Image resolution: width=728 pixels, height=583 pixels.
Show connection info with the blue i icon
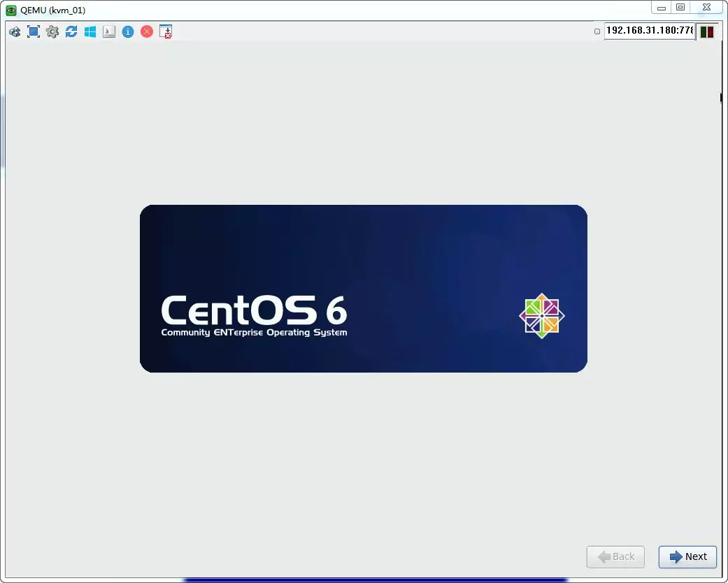point(128,31)
